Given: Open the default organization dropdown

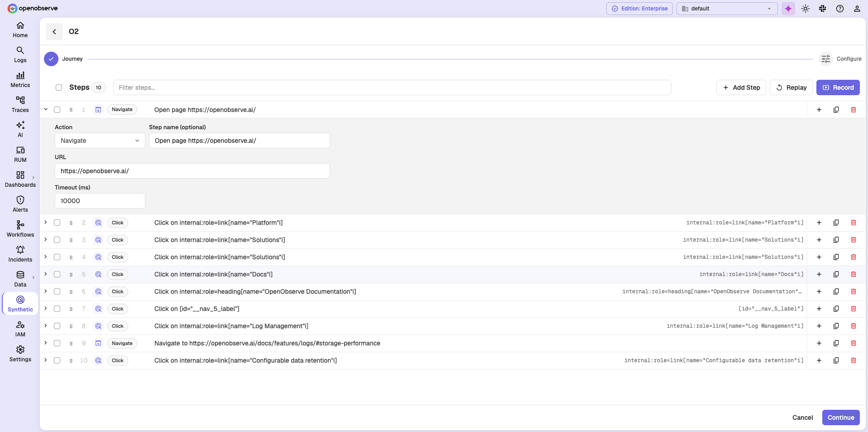Looking at the screenshot, I should (x=727, y=9).
